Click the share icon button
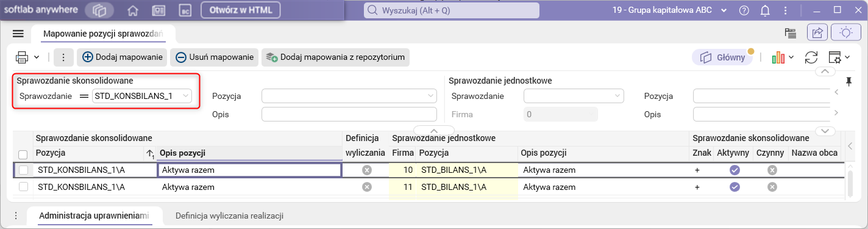This screenshot has height=229, width=868. point(817,33)
